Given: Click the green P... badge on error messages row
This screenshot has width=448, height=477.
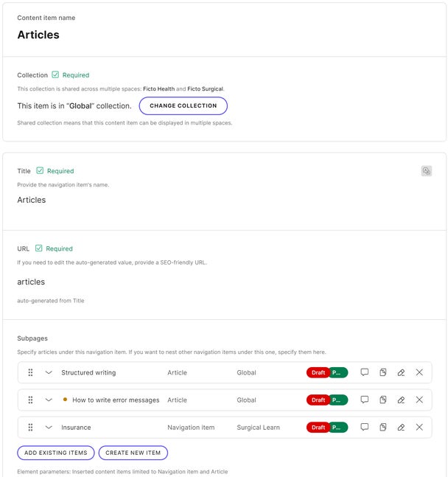Looking at the screenshot, I should [x=338, y=400].
